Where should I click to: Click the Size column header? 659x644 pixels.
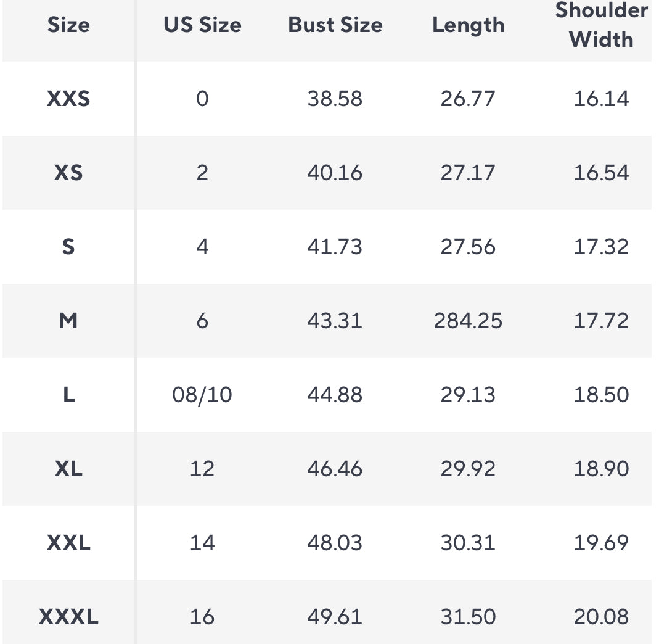(x=68, y=25)
